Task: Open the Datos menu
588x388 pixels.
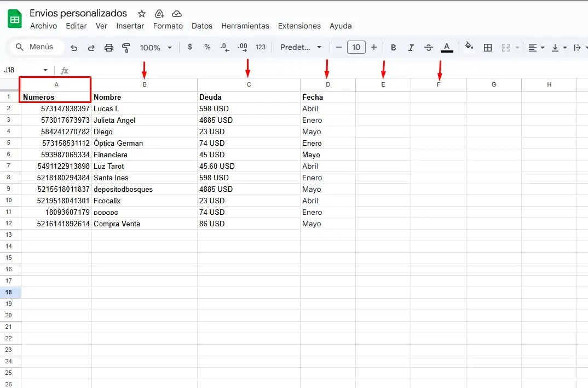Action: pos(201,26)
